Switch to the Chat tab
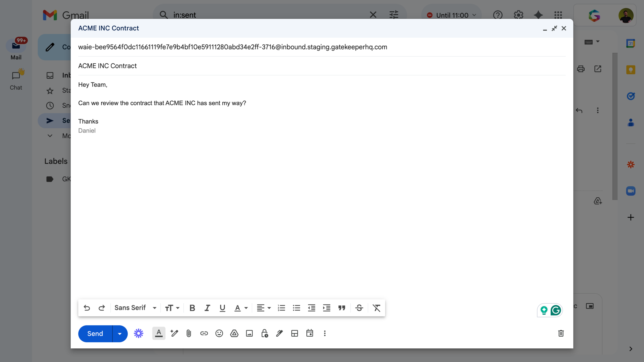Image resolution: width=644 pixels, height=362 pixels. click(x=16, y=80)
